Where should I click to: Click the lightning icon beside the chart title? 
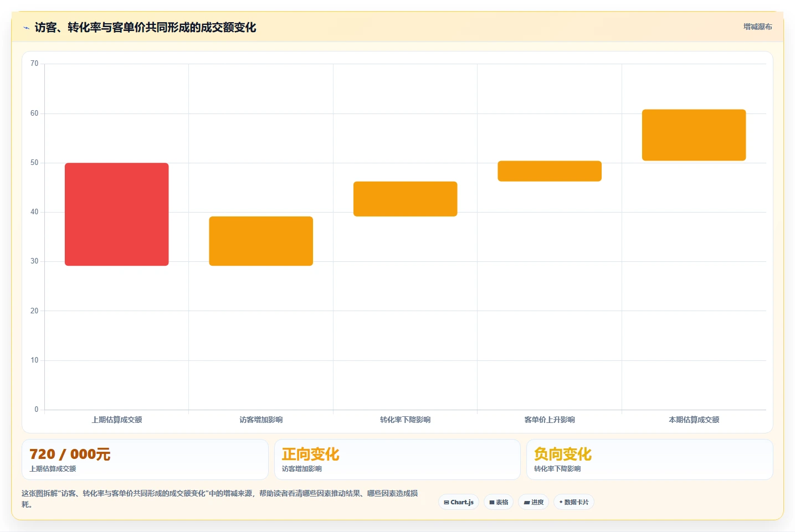click(x=26, y=28)
